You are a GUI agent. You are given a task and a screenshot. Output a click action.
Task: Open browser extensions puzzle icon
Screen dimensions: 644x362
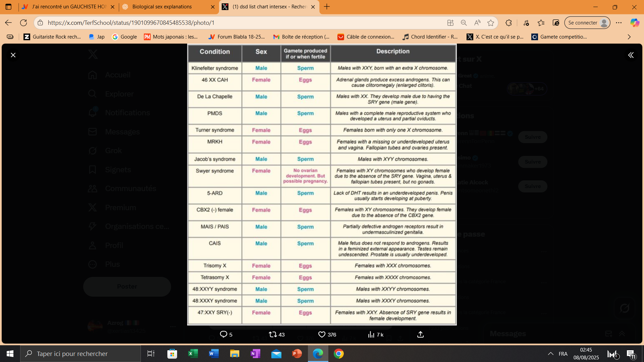pos(508,23)
